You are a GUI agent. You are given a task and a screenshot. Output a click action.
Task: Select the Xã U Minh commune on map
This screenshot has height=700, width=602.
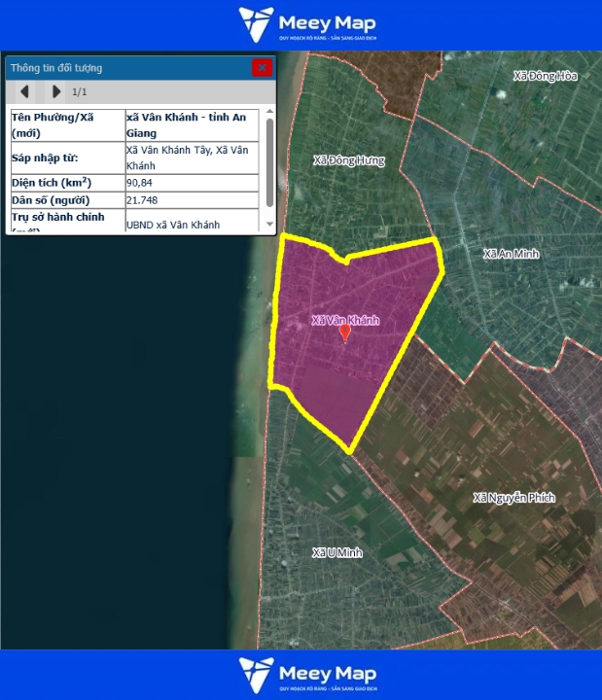click(336, 553)
